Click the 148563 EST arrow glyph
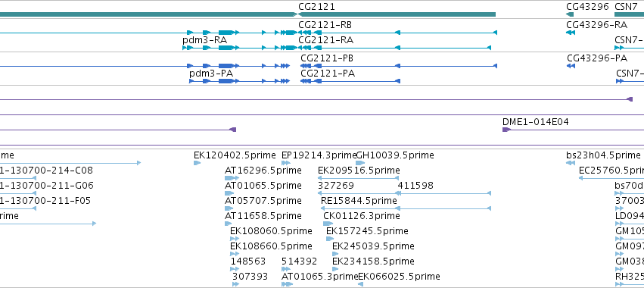Image resolution: width=644 pixels, height=288 pixels. point(235,269)
